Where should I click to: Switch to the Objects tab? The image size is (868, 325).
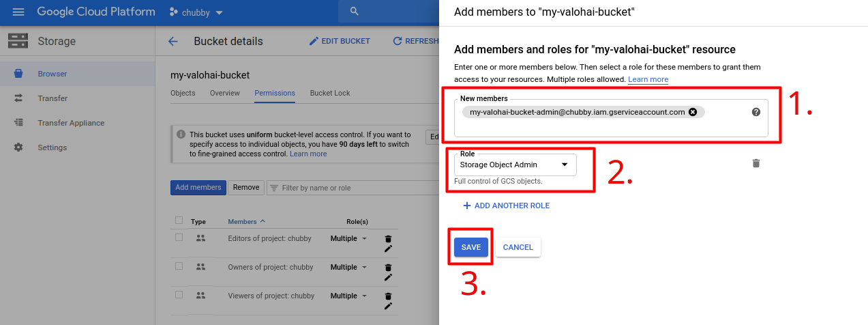point(183,93)
